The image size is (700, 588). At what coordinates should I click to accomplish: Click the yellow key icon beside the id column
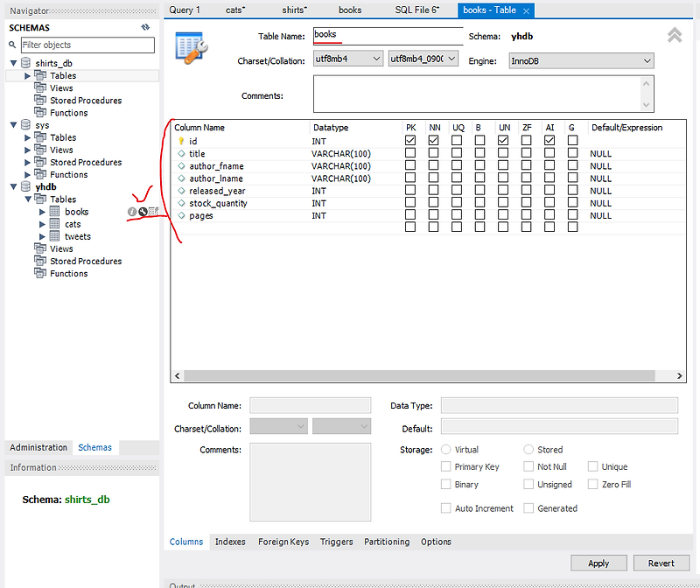coord(180,141)
